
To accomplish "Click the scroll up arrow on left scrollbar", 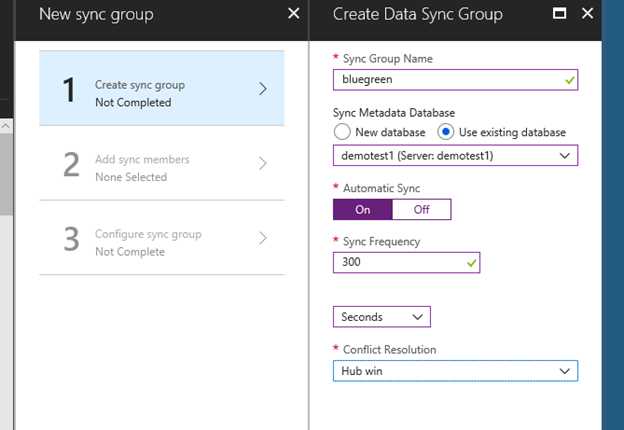I will pyautogui.click(x=6, y=125).
